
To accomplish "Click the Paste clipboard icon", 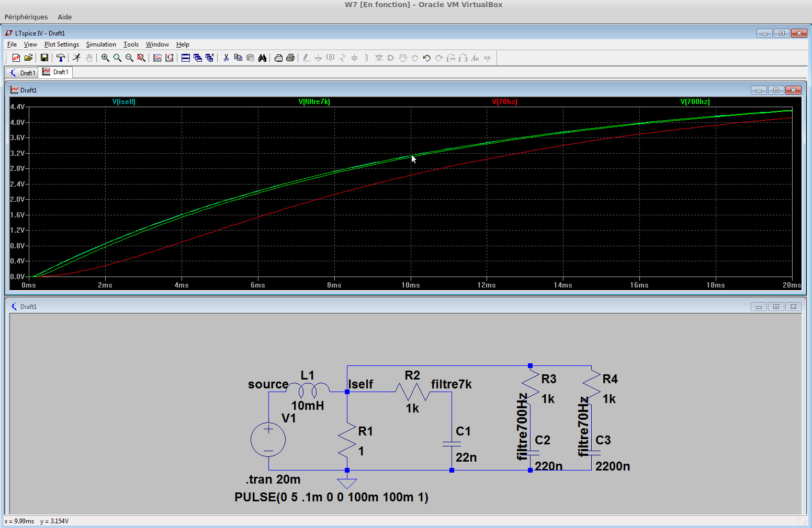I will coord(250,58).
